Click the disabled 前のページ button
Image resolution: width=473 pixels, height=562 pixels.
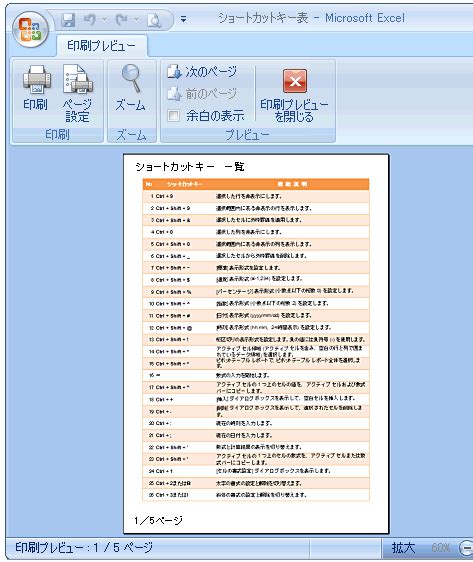pyautogui.click(x=202, y=94)
